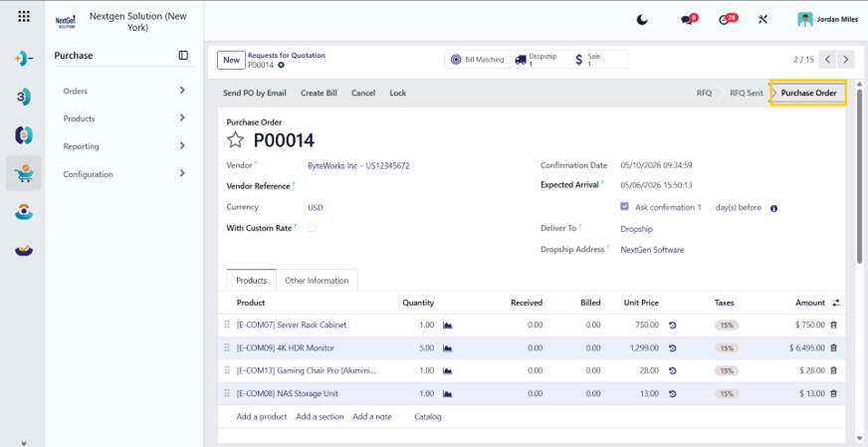Open the debug tools wrench icon
Screen dimensions: 868x447
click(762, 20)
